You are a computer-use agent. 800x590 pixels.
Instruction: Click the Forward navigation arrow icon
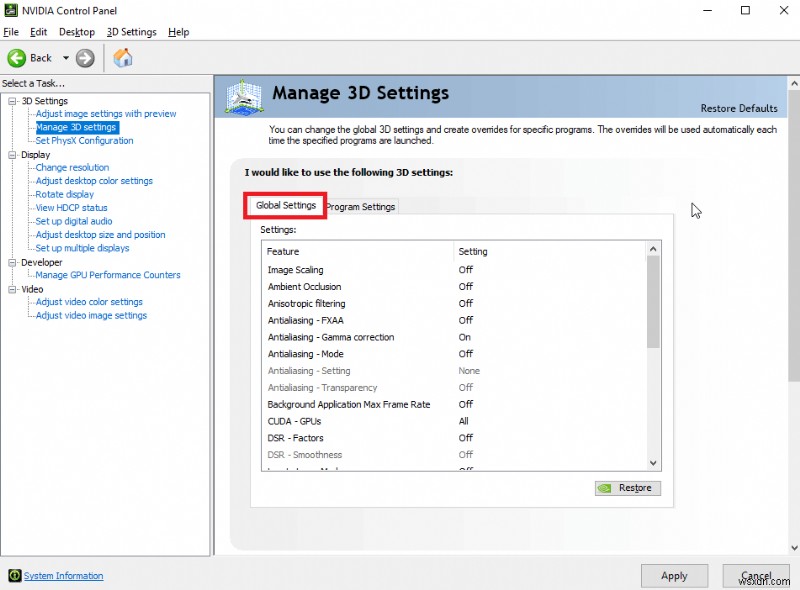coord(85,58)
